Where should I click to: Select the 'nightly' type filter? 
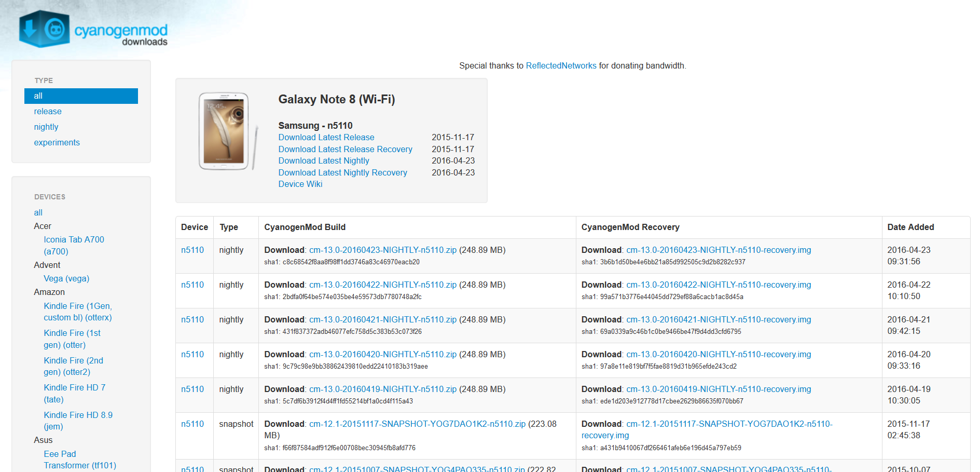pos(46,127)
